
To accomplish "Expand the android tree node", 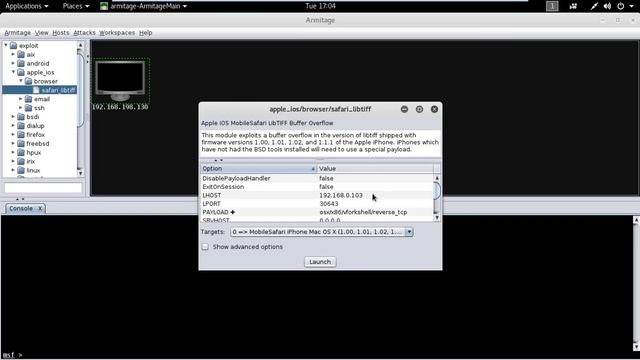I will coord(13,63).
